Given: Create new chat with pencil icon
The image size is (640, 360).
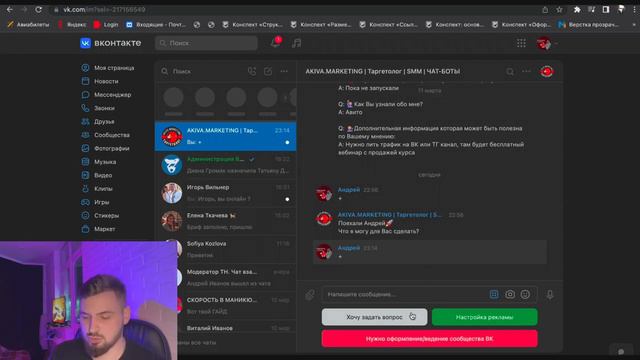Looking at the screenshot, I should (x=268, y=71).
